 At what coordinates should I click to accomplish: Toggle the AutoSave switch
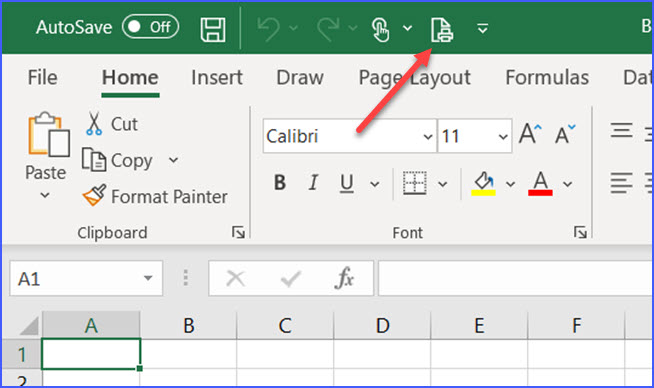point(150,27)
